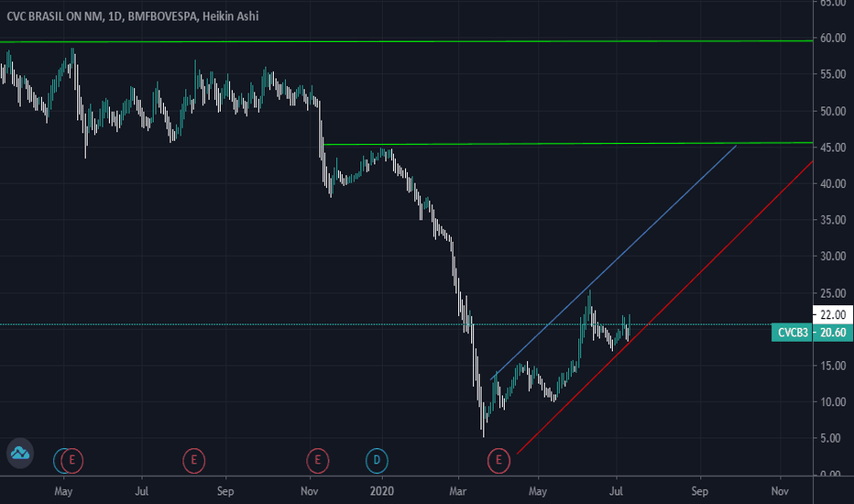Click the Sep label after 2020 on time axis
Image resolution: width=854 pixels, height=504 pixels.
[x=699, y=491]
